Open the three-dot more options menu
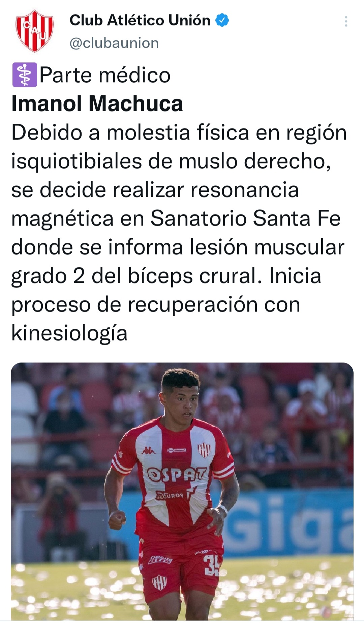Screen dimensions: 364x623 click(x=346, y=21)
